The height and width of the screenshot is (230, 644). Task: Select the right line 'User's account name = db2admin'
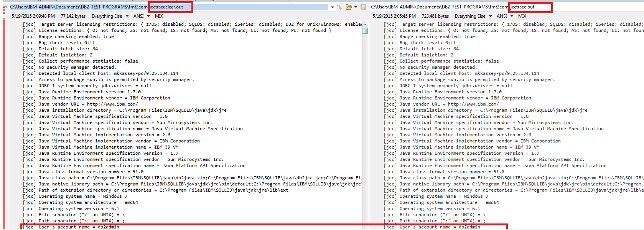(x=432, y=227)
